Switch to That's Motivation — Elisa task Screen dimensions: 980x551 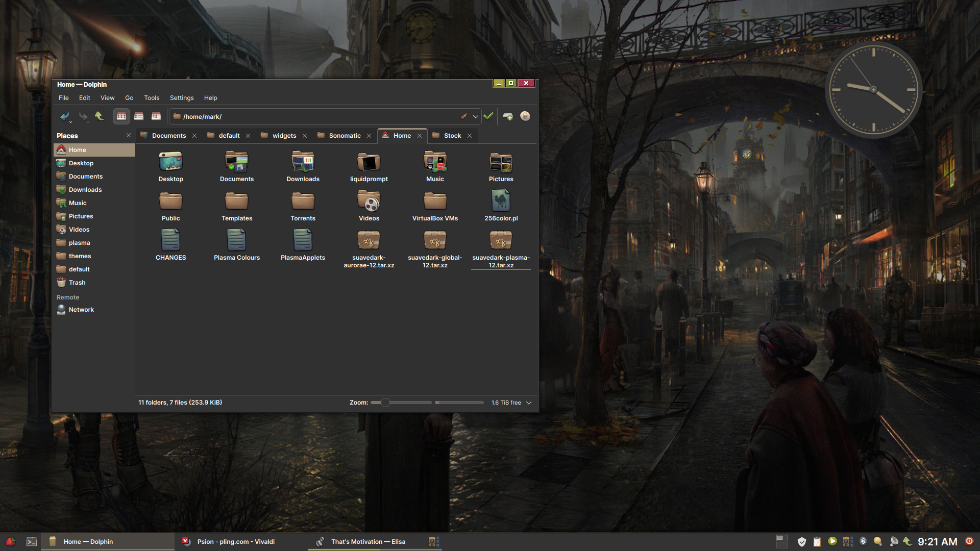(x=374, y=542)
